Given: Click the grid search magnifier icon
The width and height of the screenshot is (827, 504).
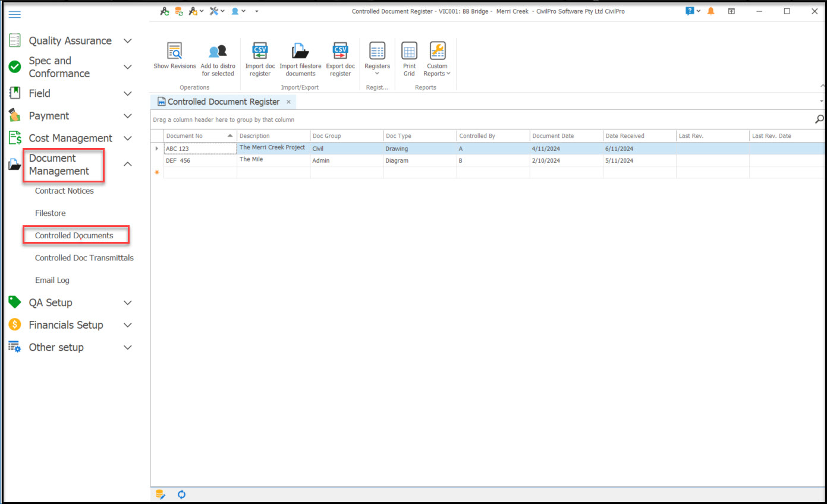Looking at the screenshot, I should (819, 119).
